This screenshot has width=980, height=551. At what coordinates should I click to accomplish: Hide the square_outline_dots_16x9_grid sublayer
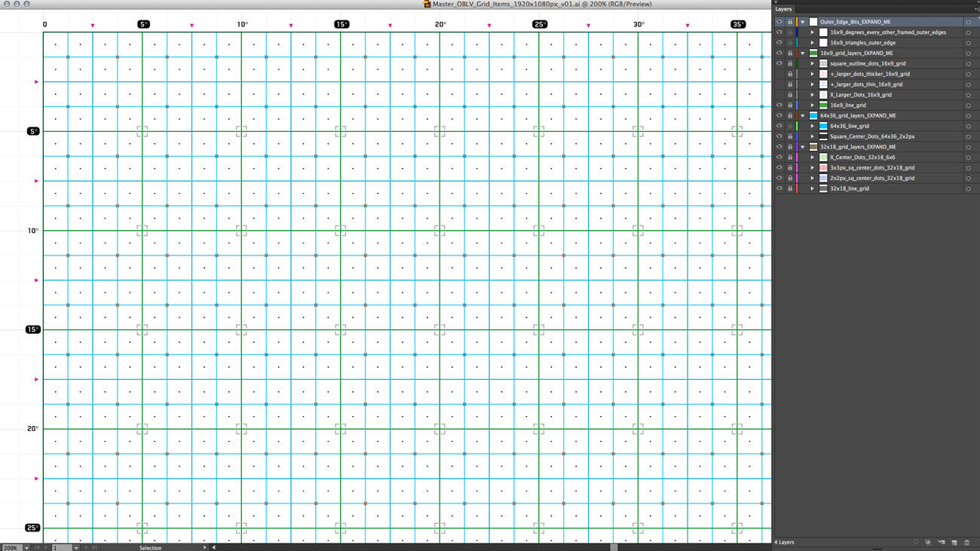tap(779, 64)
